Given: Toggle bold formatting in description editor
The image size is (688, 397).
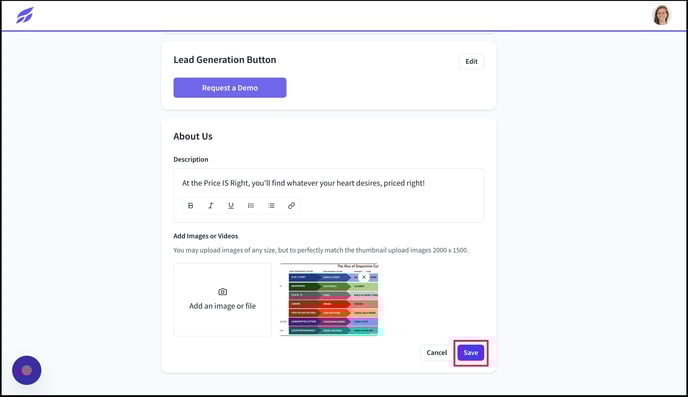Looking at the screenshot, I should click(x=190, y=205).
